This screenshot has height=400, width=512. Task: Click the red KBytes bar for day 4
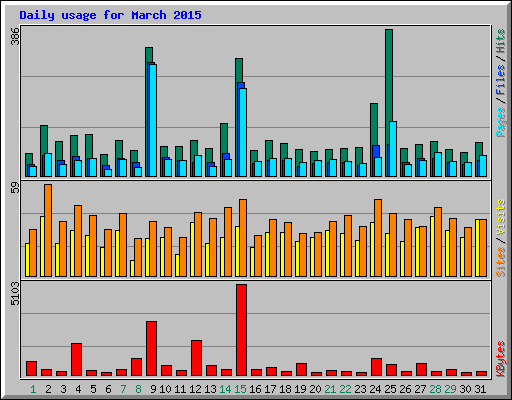click(76, 360)
